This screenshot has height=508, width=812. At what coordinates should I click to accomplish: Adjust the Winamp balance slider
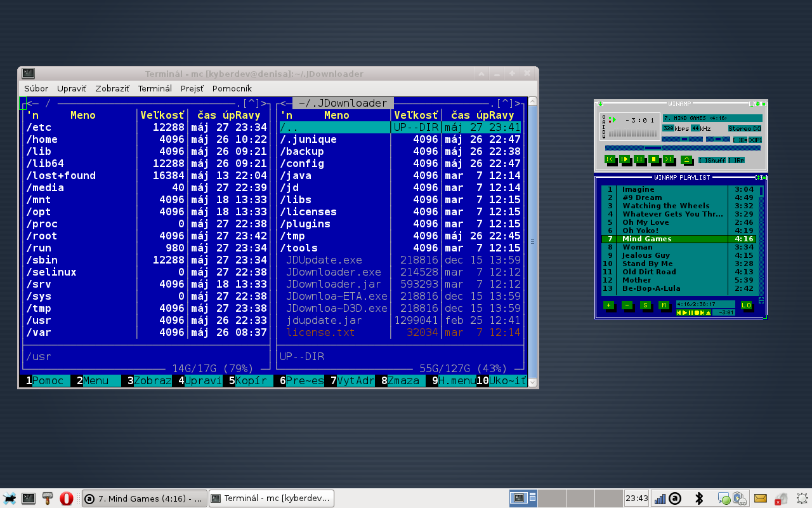tap(718, 139)
